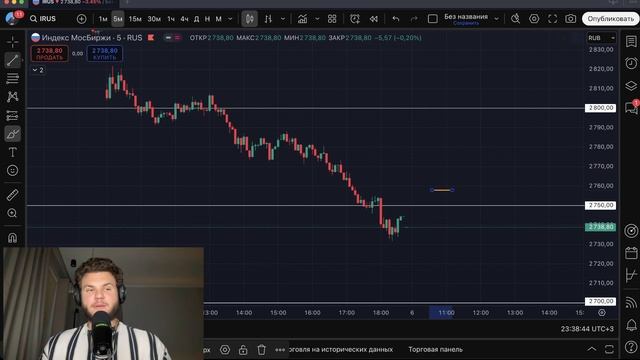Open the forecasting and measurement tools
This screenshot has width=640, height=360.
(x=13, y=116)
